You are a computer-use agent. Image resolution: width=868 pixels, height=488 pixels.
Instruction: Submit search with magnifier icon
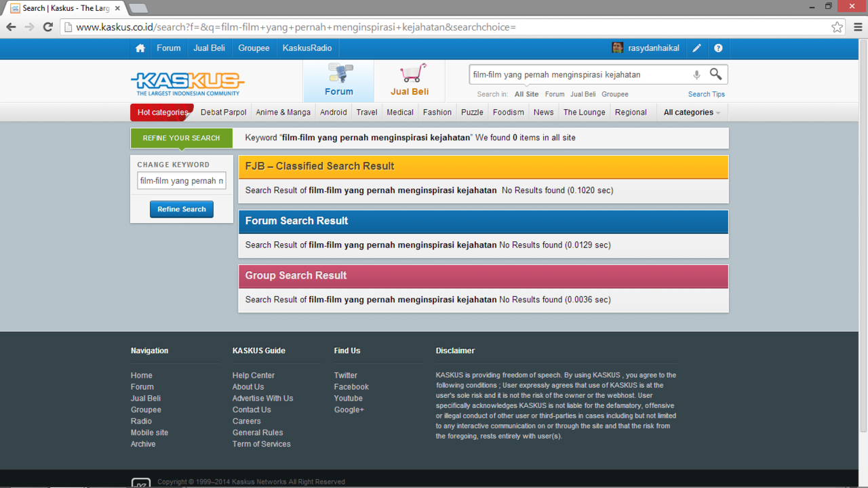pos(715,74)
